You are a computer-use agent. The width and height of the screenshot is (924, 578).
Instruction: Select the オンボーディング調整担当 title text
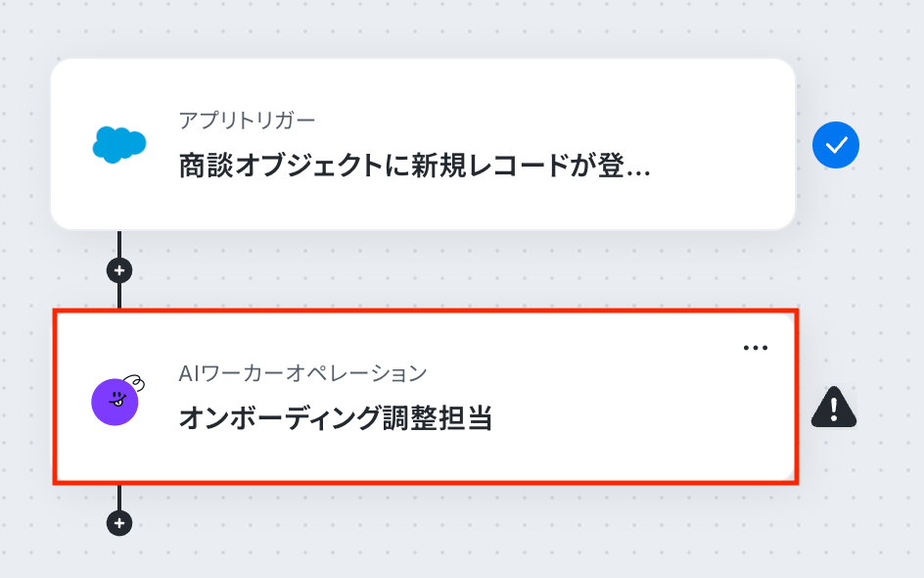point(336,418)
